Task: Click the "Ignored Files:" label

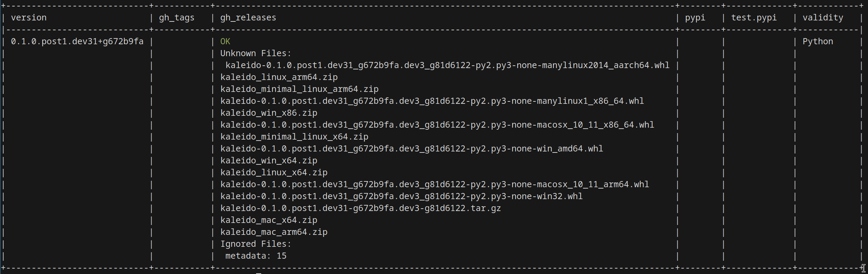Action: (255, 244)
